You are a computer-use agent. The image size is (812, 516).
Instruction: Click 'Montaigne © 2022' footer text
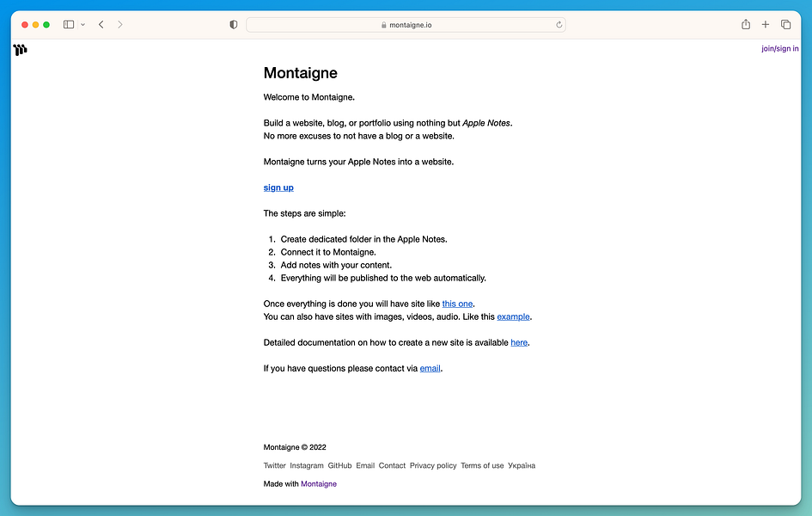pos(295,447)
